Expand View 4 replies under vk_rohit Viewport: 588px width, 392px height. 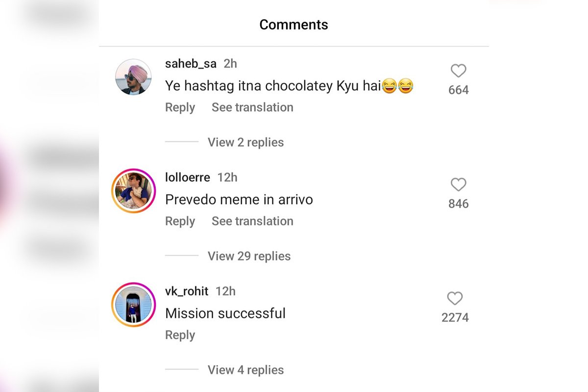(245, 370)
